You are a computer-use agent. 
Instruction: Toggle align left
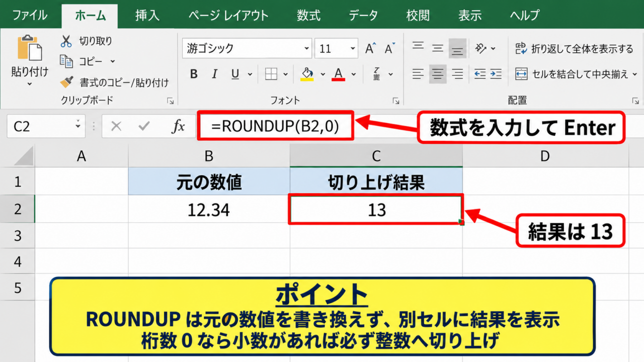coord(418,74)
